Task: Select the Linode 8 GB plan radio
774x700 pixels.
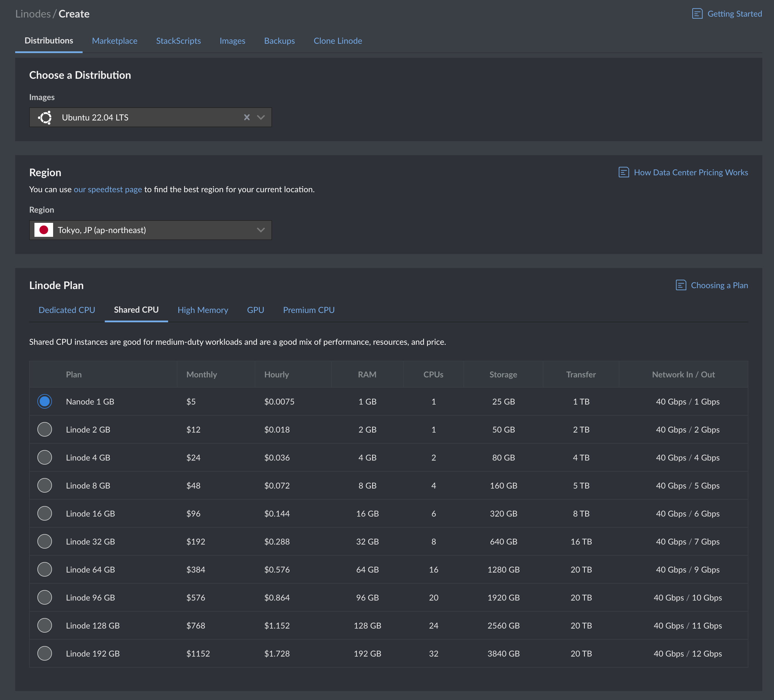Action: [x=45, y=485]
